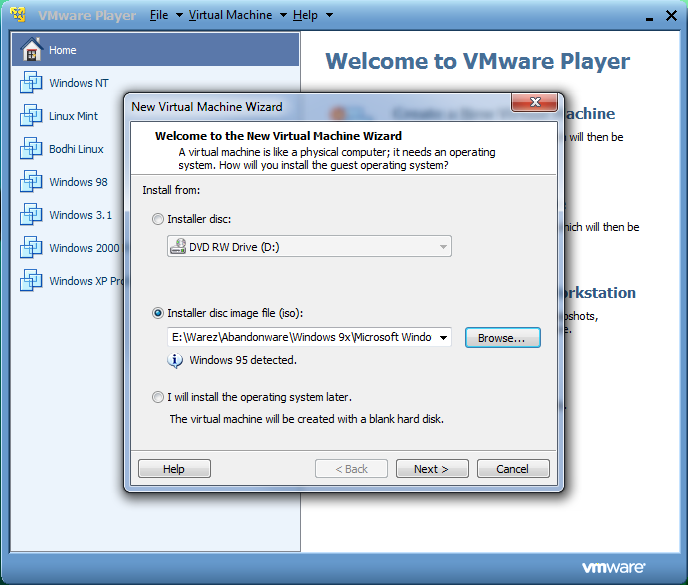Open the File menu dropdown arrow
The height and width of the screenshot is (585, 688).
pyautogui.click(x=179, y=15)
